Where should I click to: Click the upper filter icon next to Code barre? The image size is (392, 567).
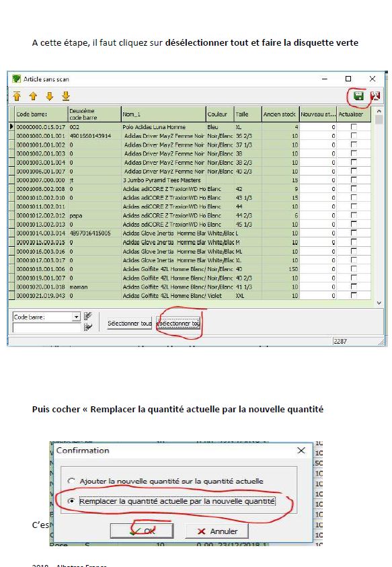[x=87, y=316]
